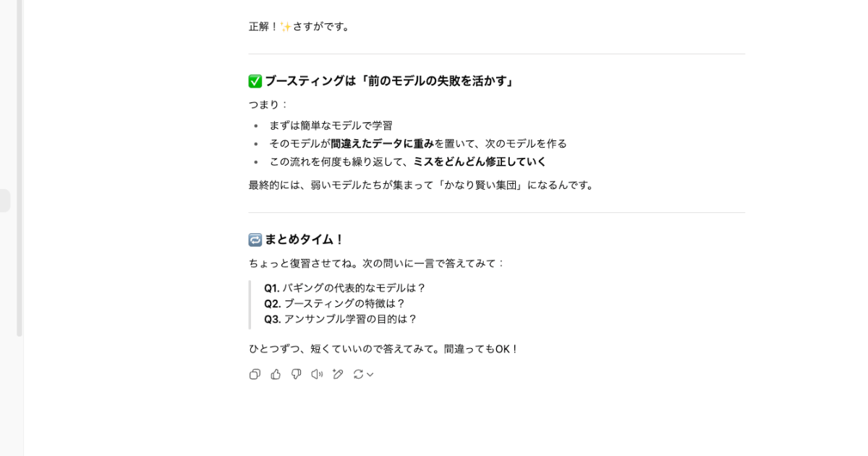Click the まとめタイム！ heading text
The width and height of the screenshot is (868, 456).
[305, 240]
